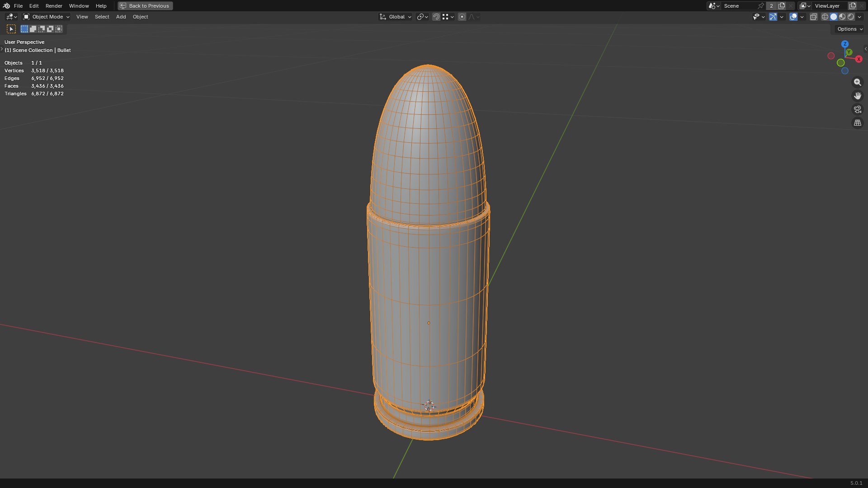This screenshot has width=868, height=488.
Task: Switch to rendered viewport shading
Action: (x=851, y=17)
